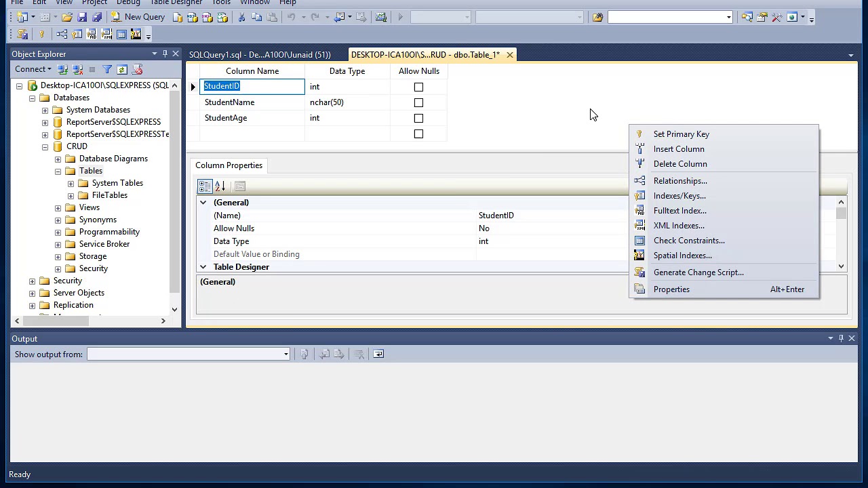This screenshot has width=868, height=488.
Task: Open the Table Designer menu
Action: coord(176,3)
